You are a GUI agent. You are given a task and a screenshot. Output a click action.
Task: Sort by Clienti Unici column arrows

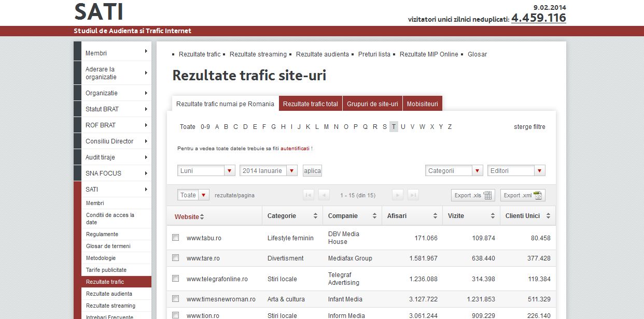pyautogui.click(x=548, y=216)
